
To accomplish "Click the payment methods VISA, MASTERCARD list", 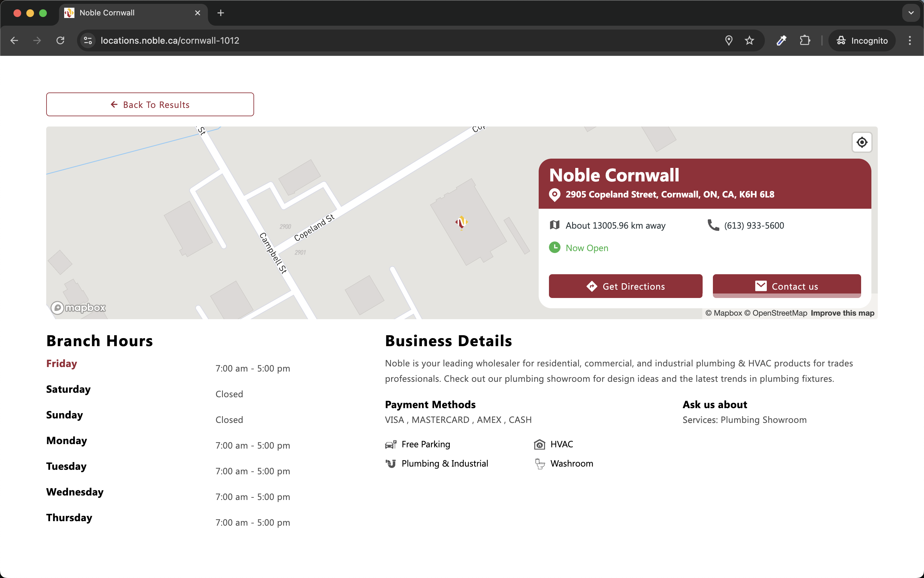I will [x=458, y=420].
